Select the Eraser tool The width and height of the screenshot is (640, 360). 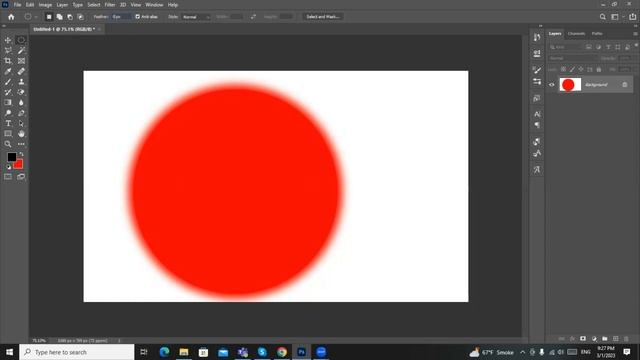[21, 92]
